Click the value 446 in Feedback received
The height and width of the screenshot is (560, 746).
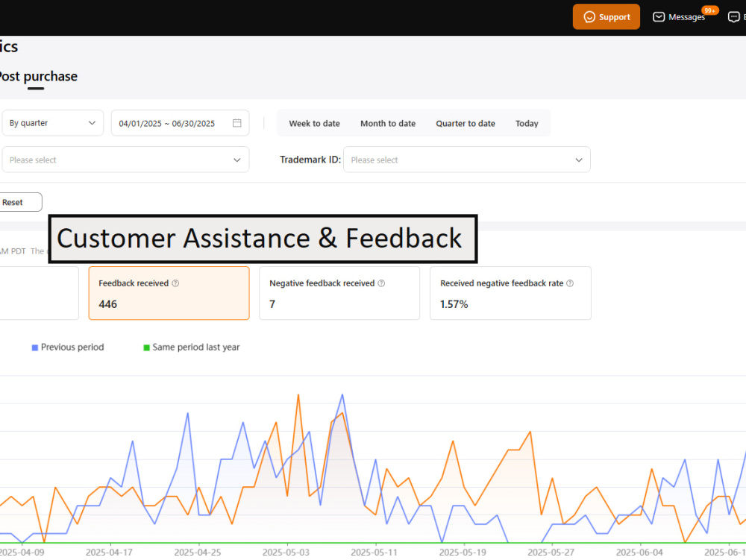click(x=107, y=304)
